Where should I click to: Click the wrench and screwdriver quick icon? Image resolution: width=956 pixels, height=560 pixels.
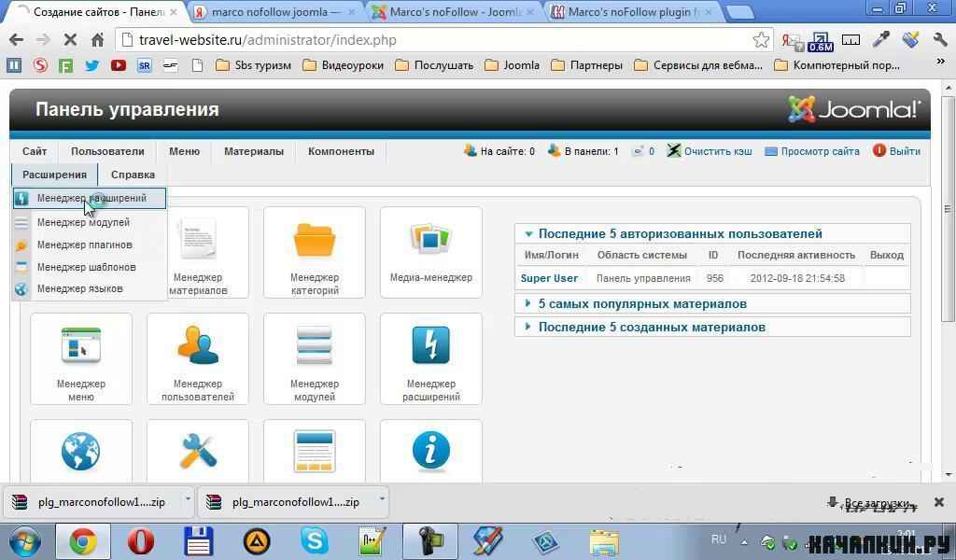[198, 452]
